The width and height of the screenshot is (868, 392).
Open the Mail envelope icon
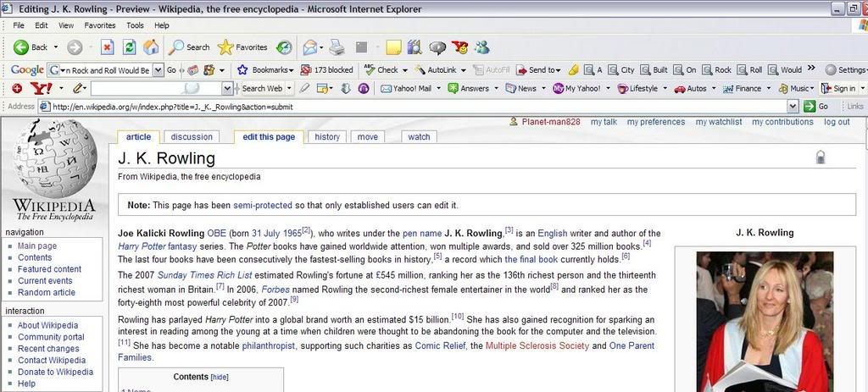click(x=309, y=47)
